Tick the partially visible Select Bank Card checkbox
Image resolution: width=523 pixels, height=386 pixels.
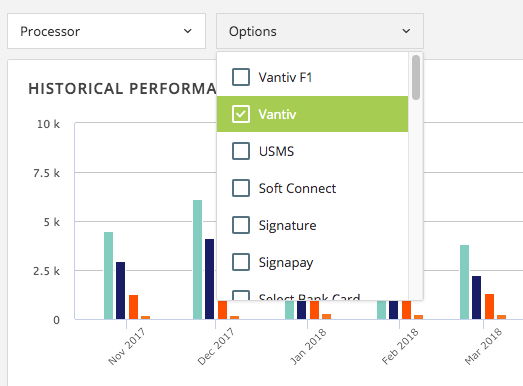[x=241, y=295]
